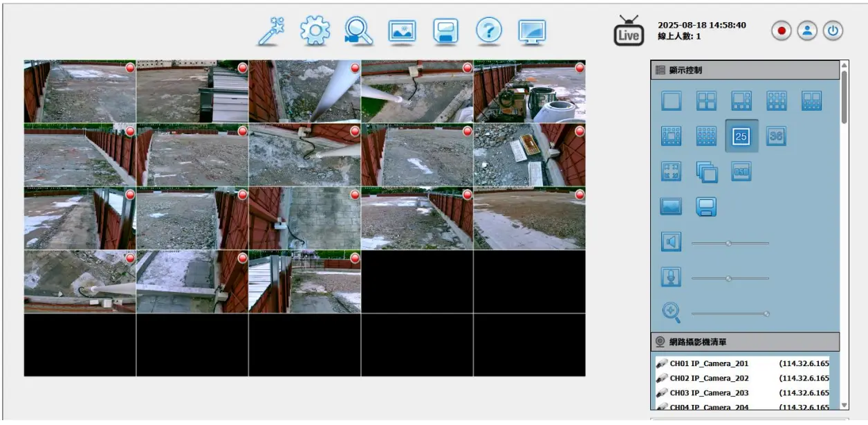The image size is (868, 425).
Task: Select CH04 IP_Camera_204 in camera list
Action: 710,407
